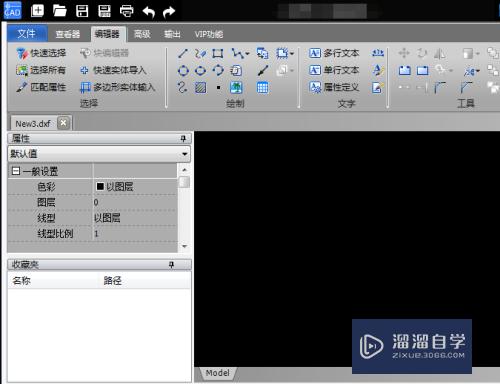Open the polyline tool dropdown arrow
This screenshot has width=500, height=384.
247,54
